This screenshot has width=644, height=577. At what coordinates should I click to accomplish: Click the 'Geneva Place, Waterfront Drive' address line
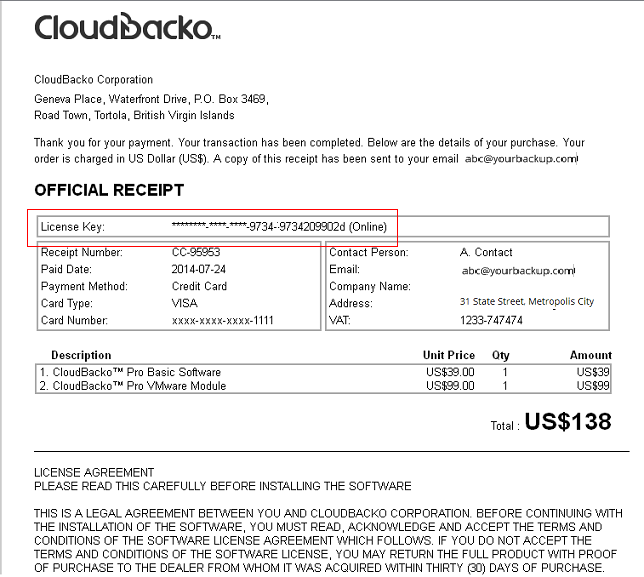[151, 99]
